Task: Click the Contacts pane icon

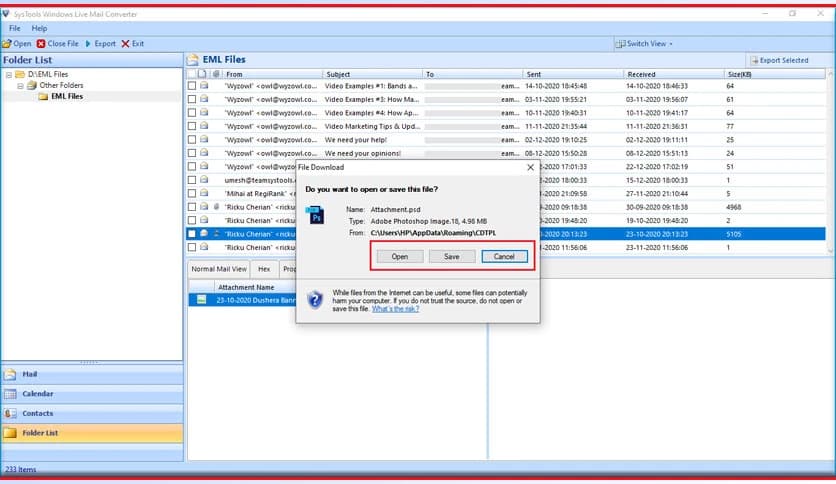Action: [x=10, y=414]
